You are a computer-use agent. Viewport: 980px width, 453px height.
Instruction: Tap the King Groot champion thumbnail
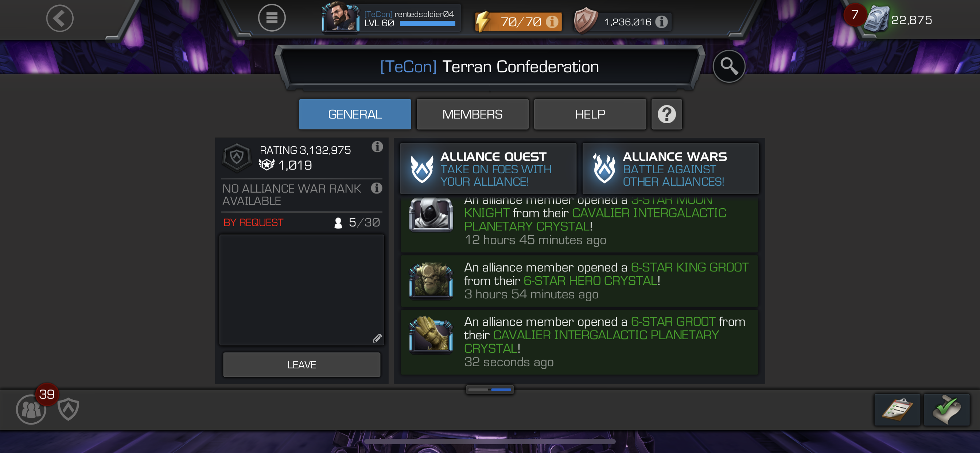[x=431, y=280]
